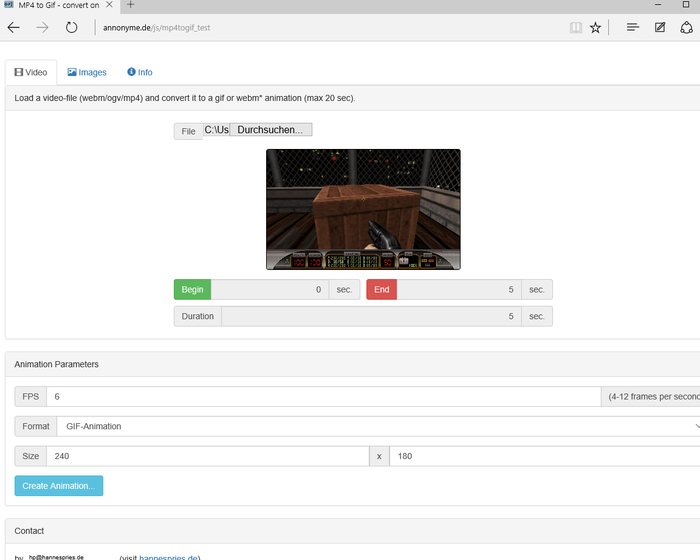The width and height of the screenshot is (700, 560).
Task: Open the Hub menu icon
Action: pos(633,28)
